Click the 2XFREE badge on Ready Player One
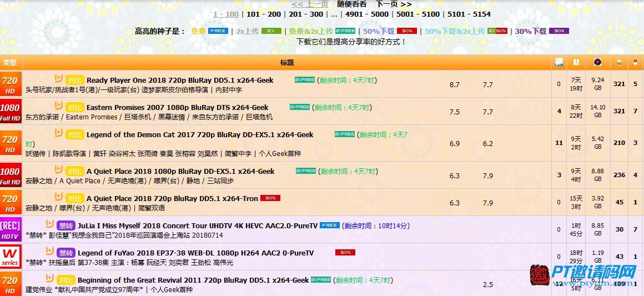 pyautogui.click(x=304, y=80)
